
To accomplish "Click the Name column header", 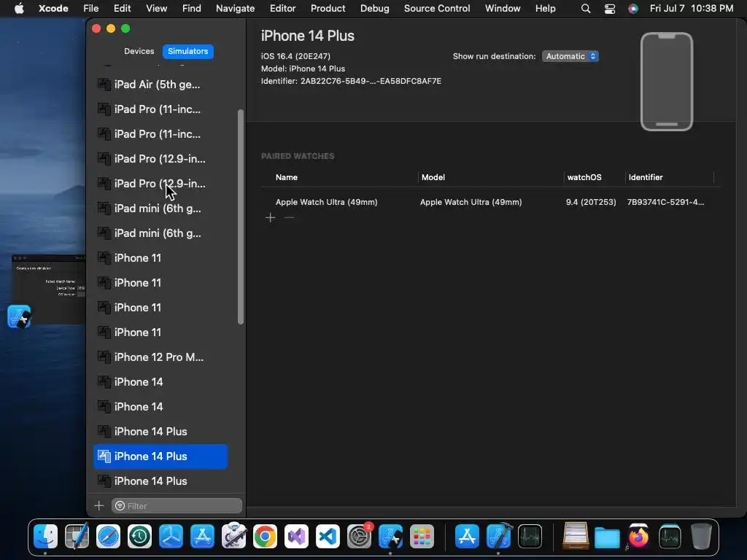I will [286, 177].
